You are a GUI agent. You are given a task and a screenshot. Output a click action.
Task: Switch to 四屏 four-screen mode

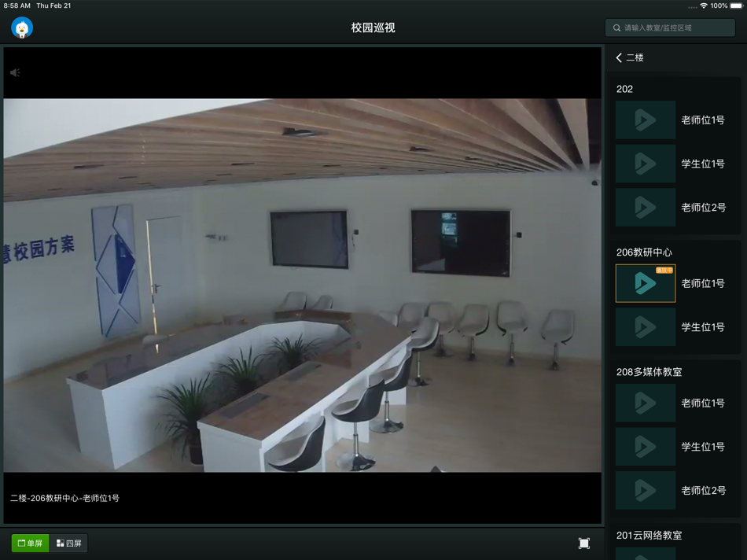click(x=68, y=543)
